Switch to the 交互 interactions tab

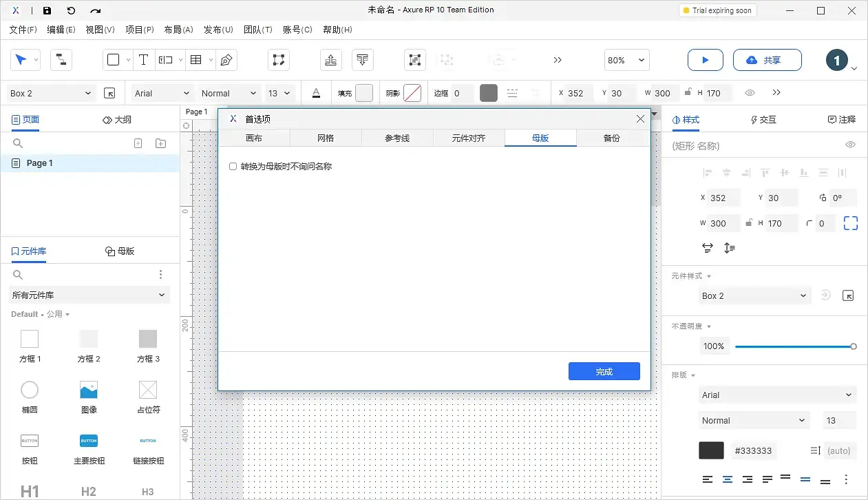pos(763,120)
